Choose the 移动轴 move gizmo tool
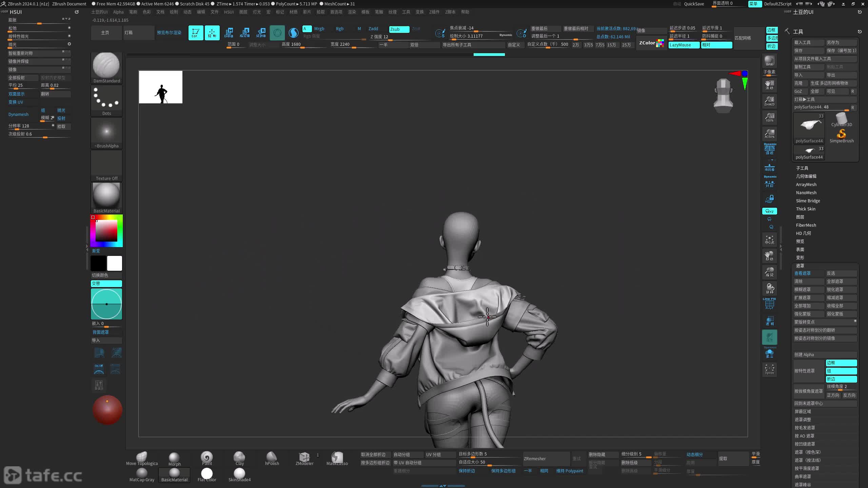The image size is (868, 488). (x=229, y=33)
